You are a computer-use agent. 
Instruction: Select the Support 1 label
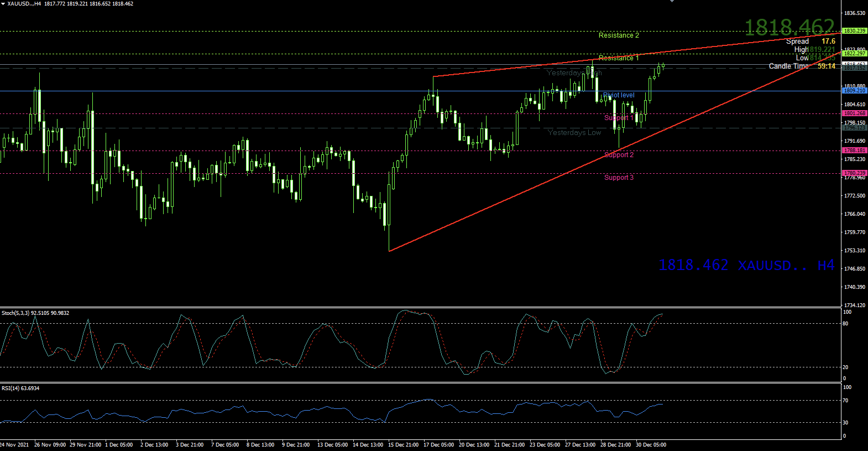(x=619, y=118)
